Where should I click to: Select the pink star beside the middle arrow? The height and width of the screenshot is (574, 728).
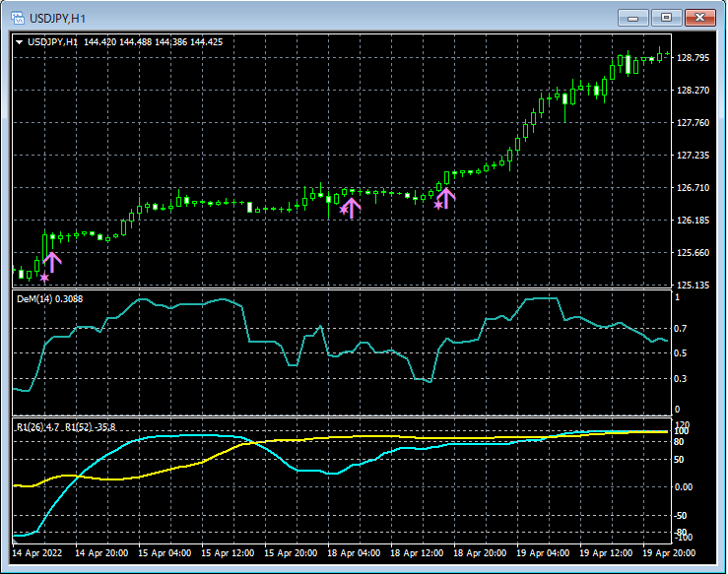pyautogui.click(x=343, y=210)
